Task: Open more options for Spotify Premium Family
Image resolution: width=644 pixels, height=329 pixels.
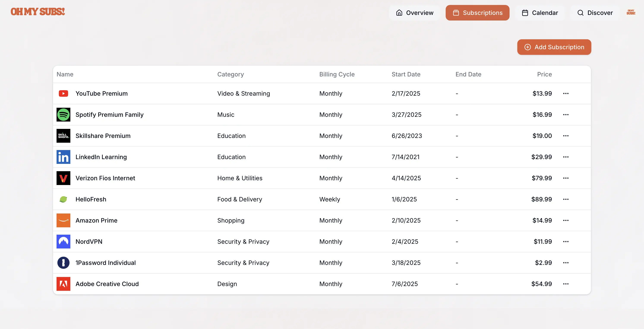Action: (x=566, y=114)
